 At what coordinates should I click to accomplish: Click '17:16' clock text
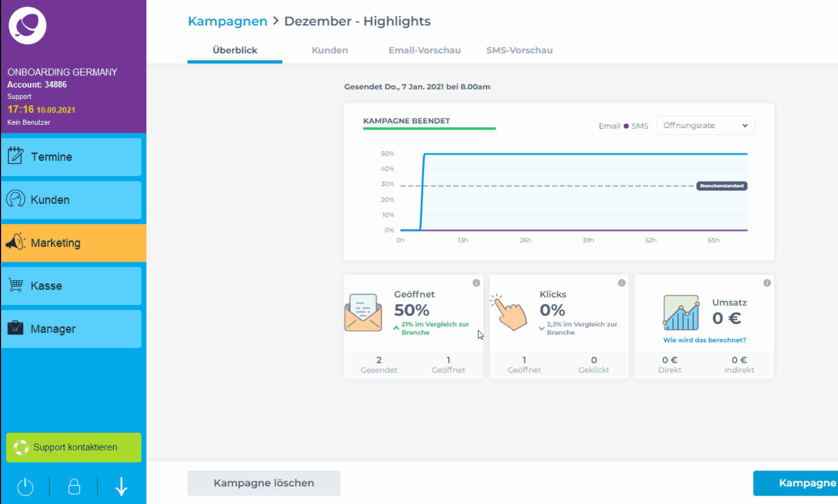tap(20, 109)
